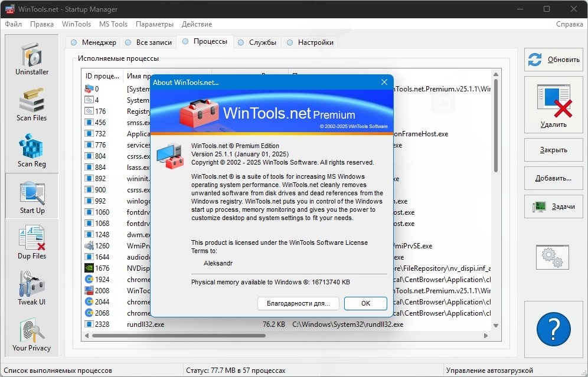The width and height of the screenshot is (588, 377).
Task: Click OK in the About dialog
Action: (365, 303)
